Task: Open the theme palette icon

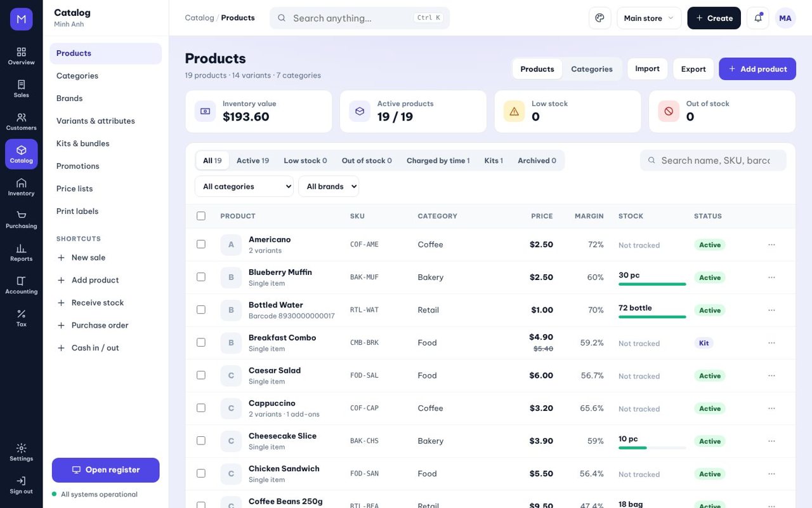Action: 599,18
